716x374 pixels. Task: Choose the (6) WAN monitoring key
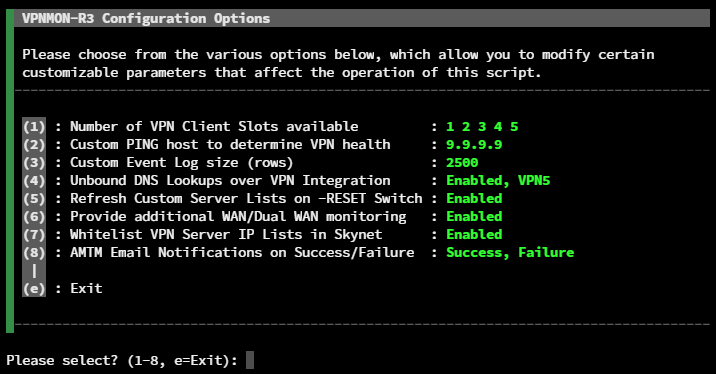pos(34,216)
